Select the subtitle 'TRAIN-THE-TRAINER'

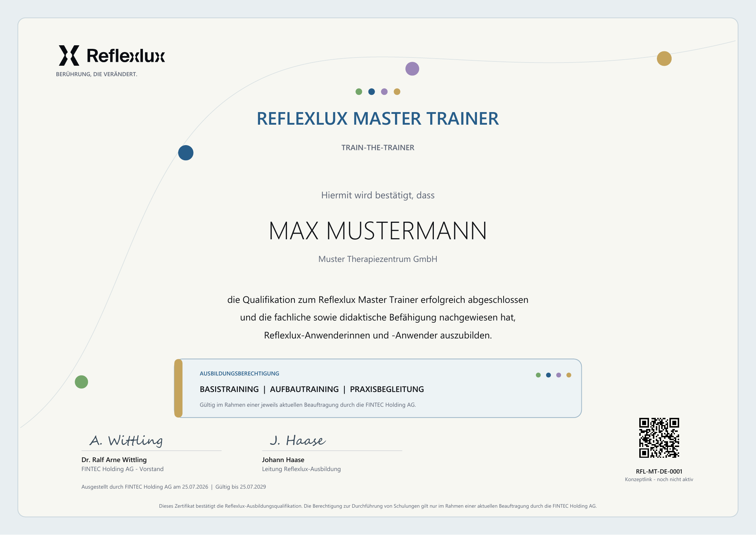378,148
